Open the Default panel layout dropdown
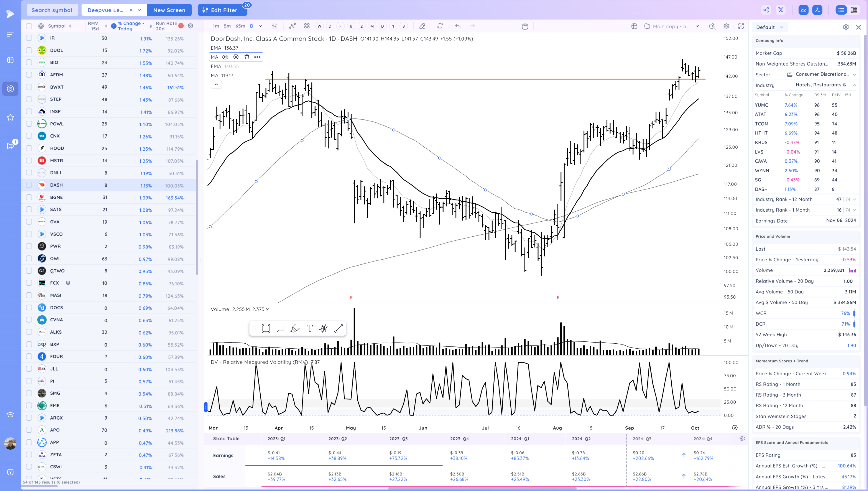Viewport: 868px width, 491px height. [769, 27]
